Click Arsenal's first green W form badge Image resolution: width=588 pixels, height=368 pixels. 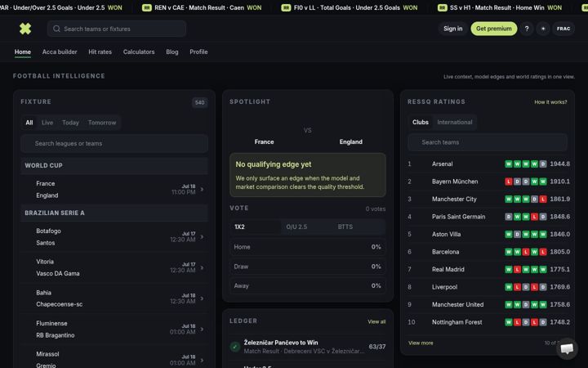(x=509, y=164)
